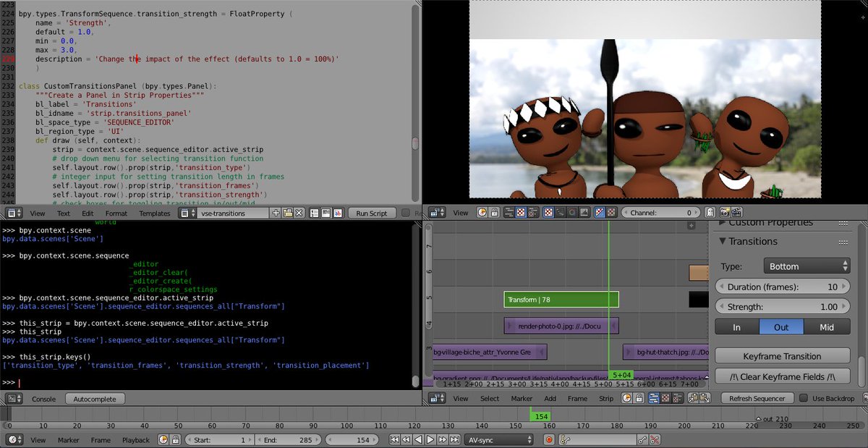Jump to last frame playback control
868x448 pixels.
point(454,439)
